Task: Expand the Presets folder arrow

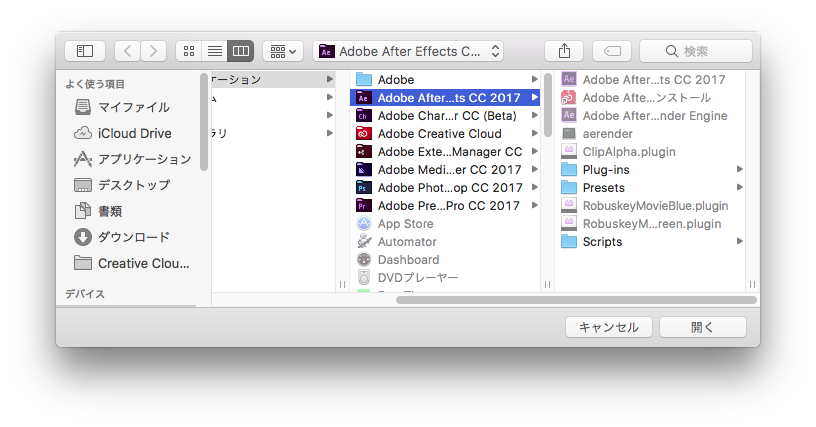Action: [x=739, y=187]
